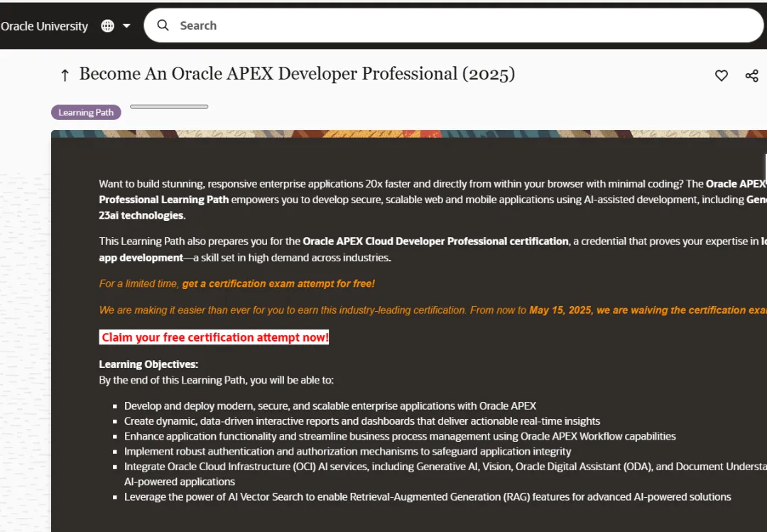This screenshot has height=532, width=767.
Task: Add learning path to favorites with heart icon
Action: pos(721,75)
